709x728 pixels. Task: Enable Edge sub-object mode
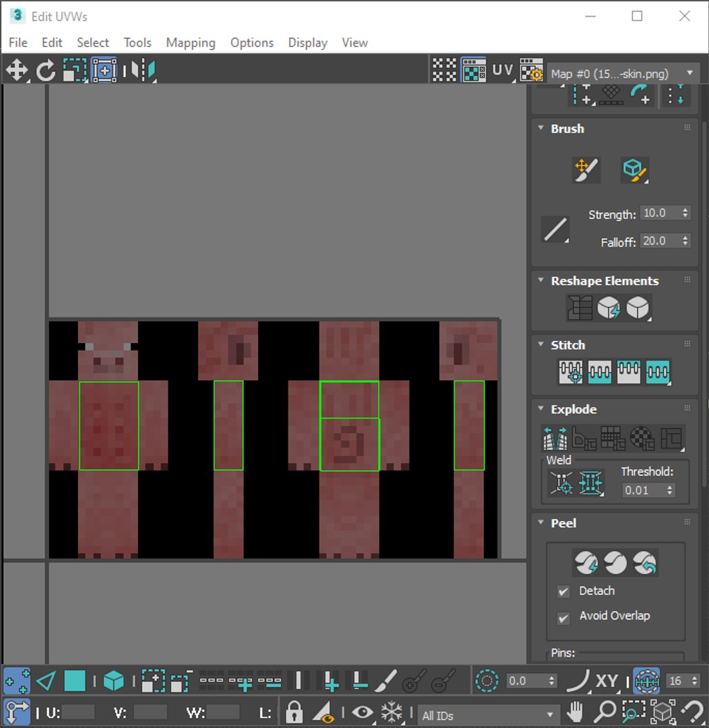tap(46, 681)
